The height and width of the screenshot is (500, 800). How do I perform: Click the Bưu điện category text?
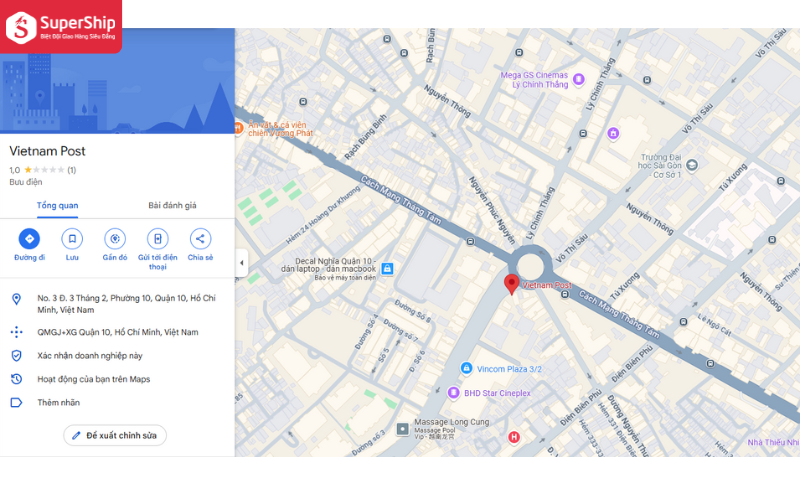26,182
